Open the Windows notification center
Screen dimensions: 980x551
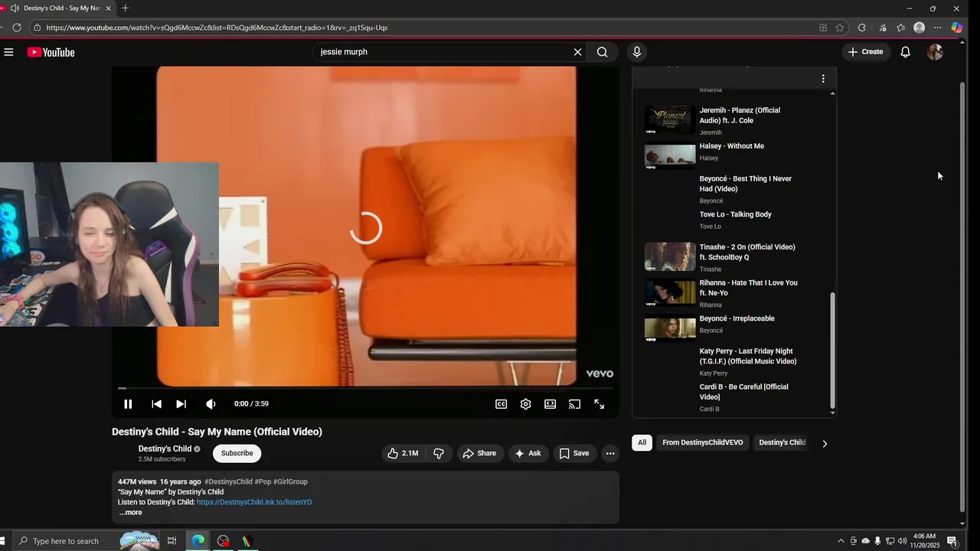click(952, 541)
